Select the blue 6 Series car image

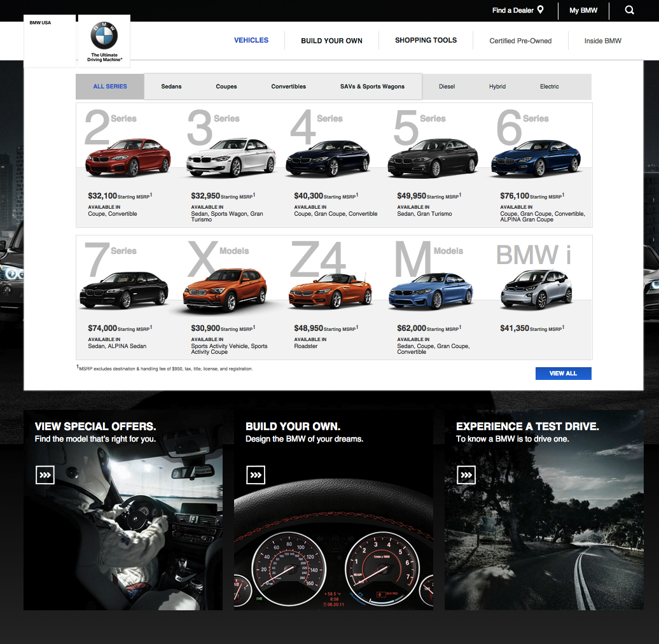point(536,158)
